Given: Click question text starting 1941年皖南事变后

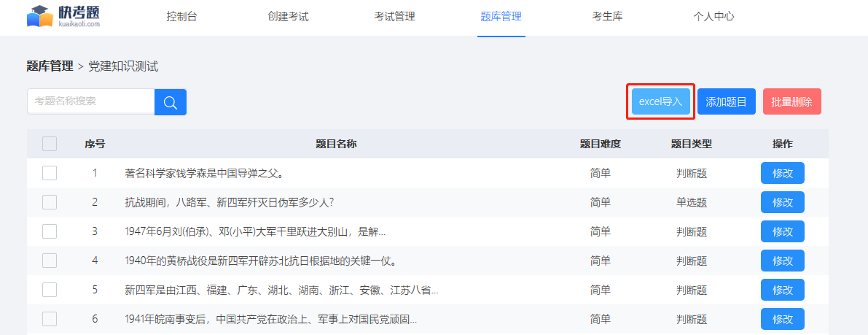Looking at the screenshot, I should (271, 319).
